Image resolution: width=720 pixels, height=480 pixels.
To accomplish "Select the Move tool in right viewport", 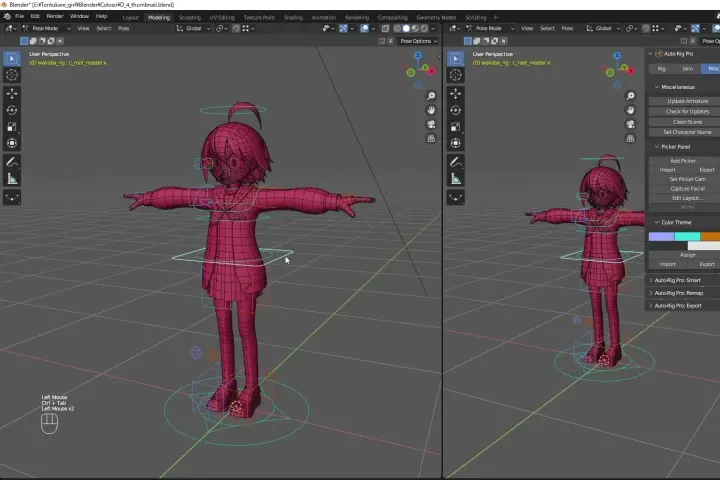I will pyautogui.click(x=456, y=94).
